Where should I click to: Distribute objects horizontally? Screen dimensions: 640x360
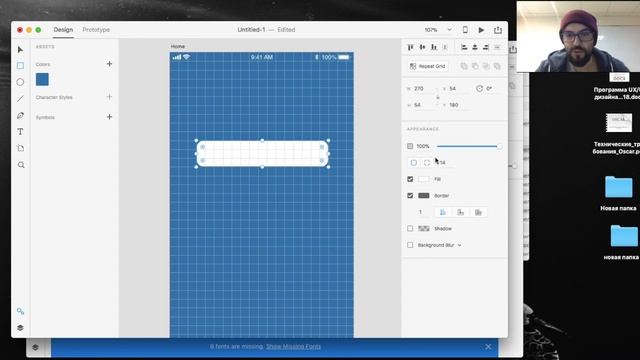click(497, 47)
